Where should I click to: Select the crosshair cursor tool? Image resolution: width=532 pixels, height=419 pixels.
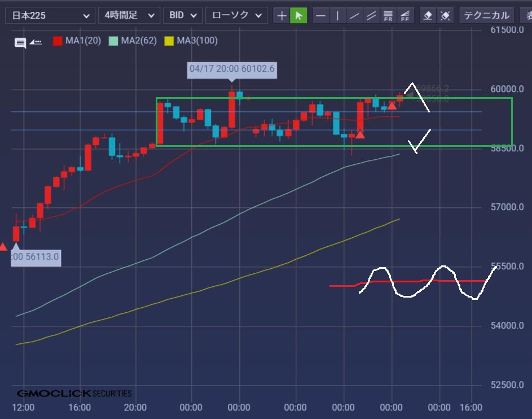[282, 15]
